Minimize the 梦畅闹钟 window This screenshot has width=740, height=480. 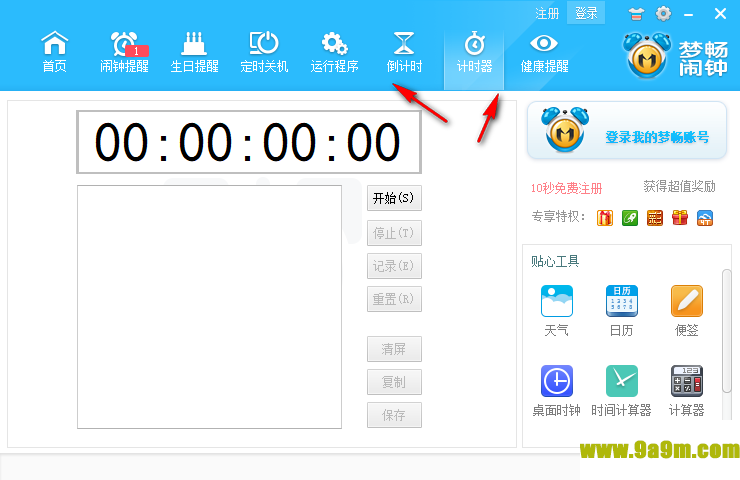(x=689, y=15)
